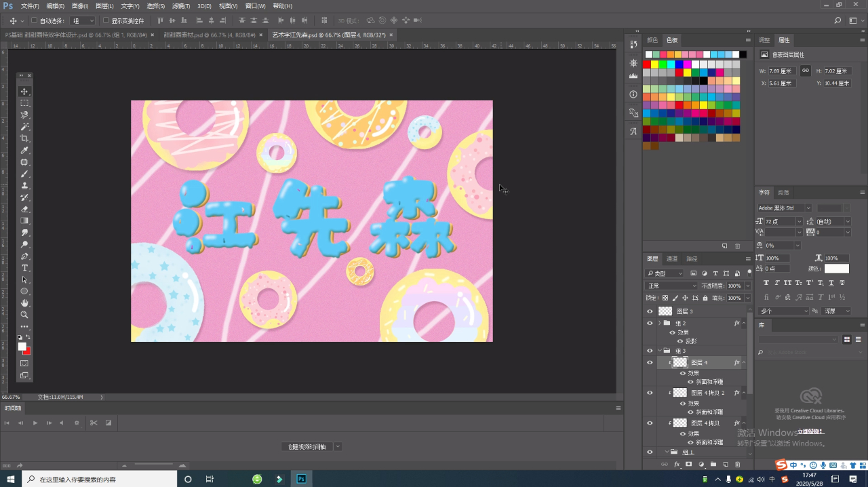This screenshot has height=487, width=868.
Task: Hide layer 图层 3 with eye icon
Action: pos(650,311)
